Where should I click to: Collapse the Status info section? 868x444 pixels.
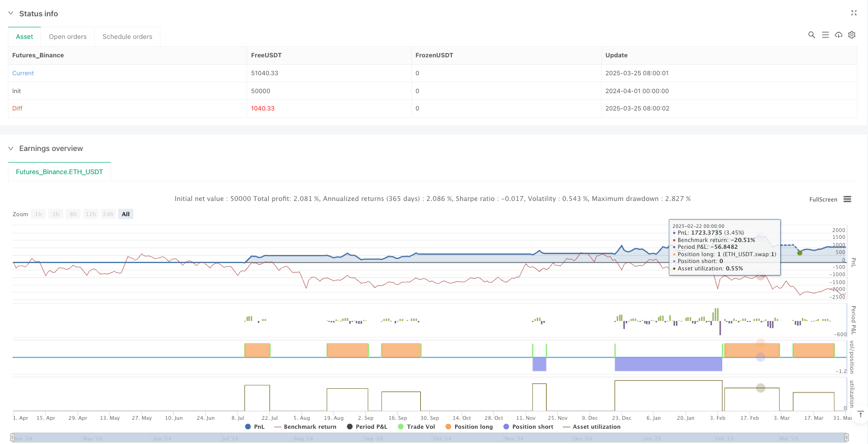[11, 13]
